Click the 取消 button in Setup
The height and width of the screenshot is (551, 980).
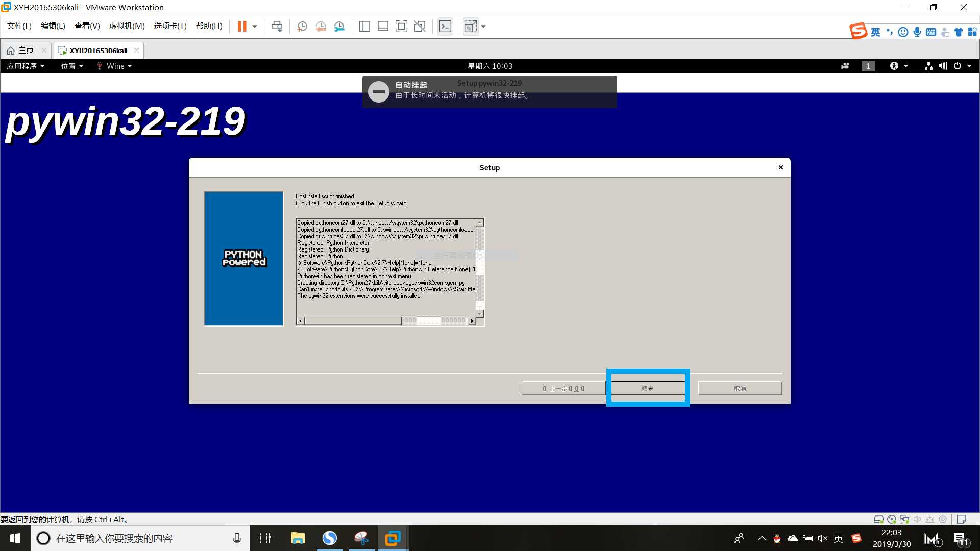click(740, 388)
